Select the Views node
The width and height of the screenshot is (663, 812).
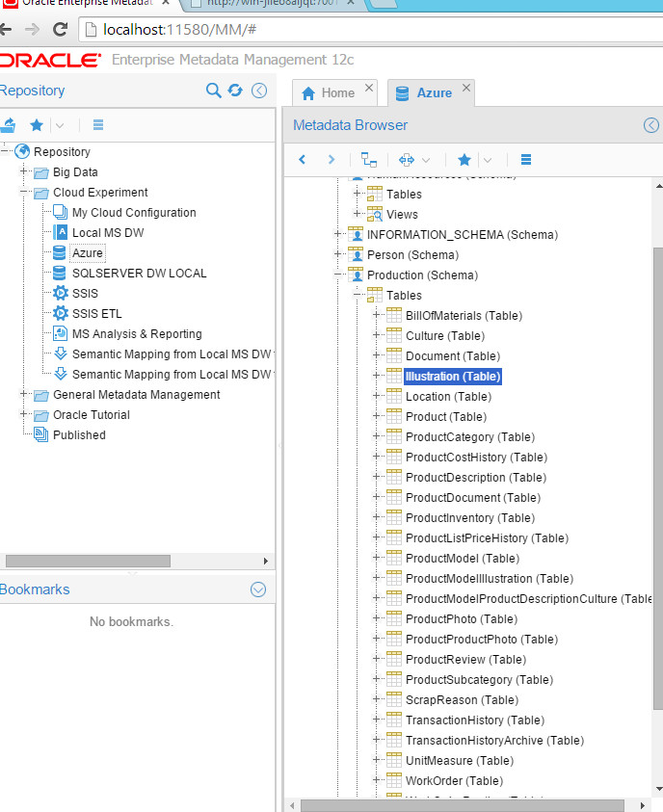coord(402,215)
